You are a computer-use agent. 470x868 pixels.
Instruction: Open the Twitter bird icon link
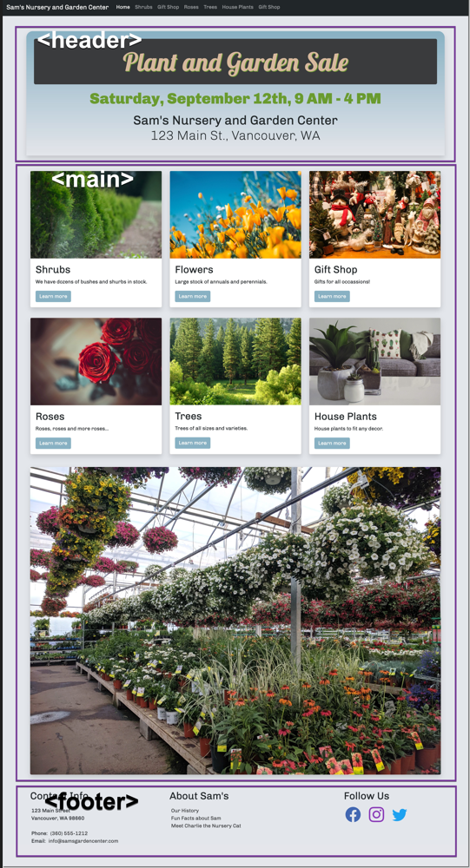(x=400, y=815)
